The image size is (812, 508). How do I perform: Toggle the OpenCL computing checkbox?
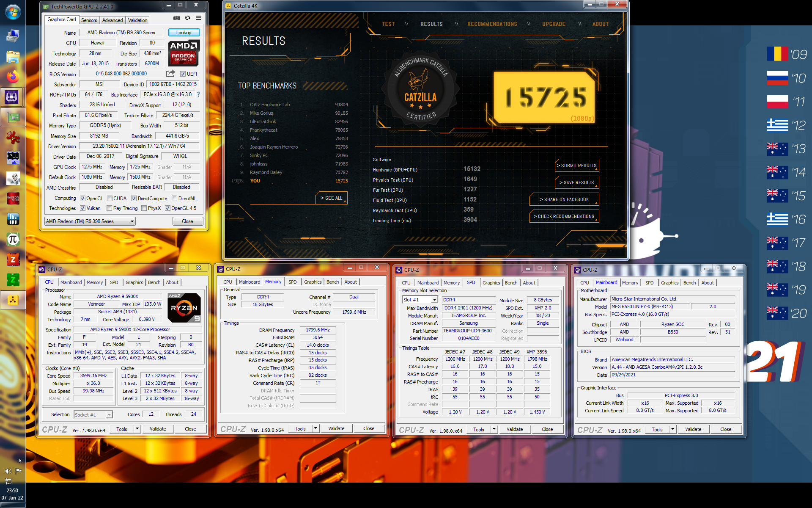(83, 198)
